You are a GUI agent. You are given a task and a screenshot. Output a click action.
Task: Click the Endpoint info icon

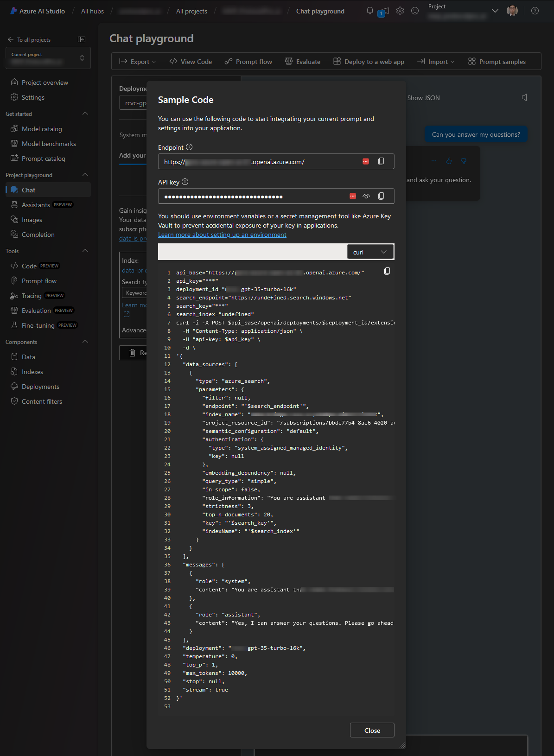tap(189, 147)
